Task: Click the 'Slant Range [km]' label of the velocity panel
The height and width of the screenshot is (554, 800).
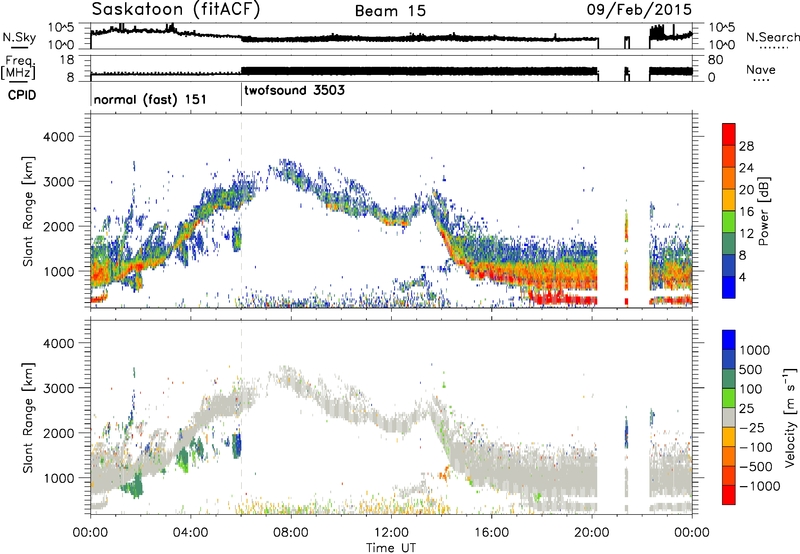Action: tap(28, 417)
